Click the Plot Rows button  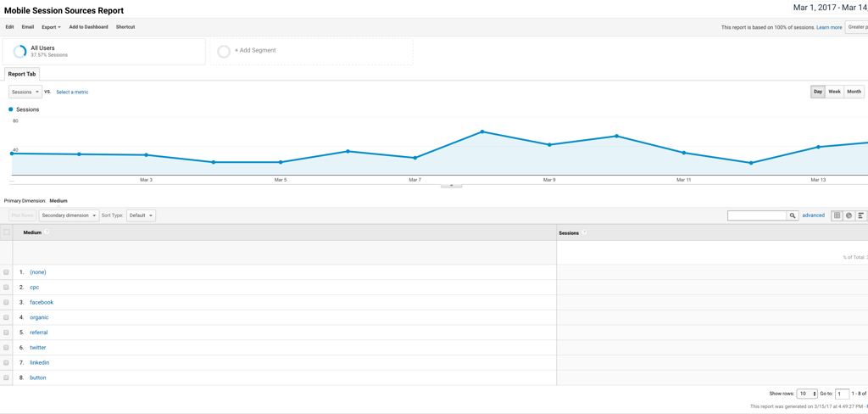[x=23, y=215]
